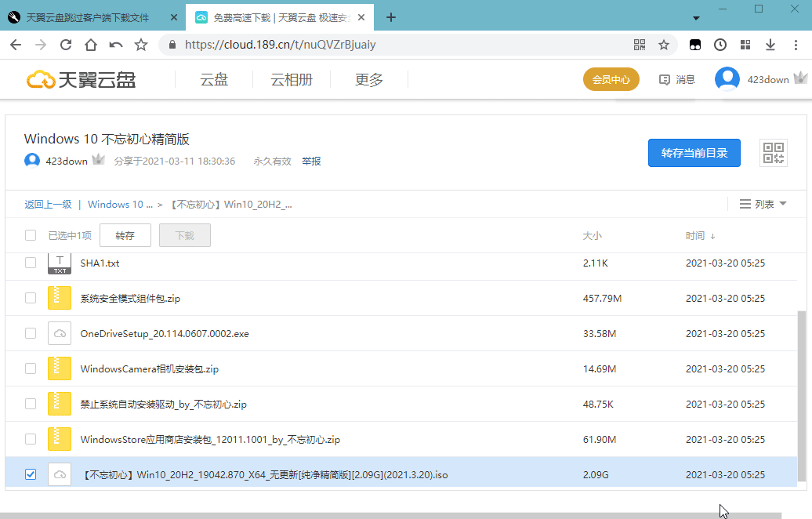Click the header username 423down
This screenshot has height=519, width=812.
(768, 80)
